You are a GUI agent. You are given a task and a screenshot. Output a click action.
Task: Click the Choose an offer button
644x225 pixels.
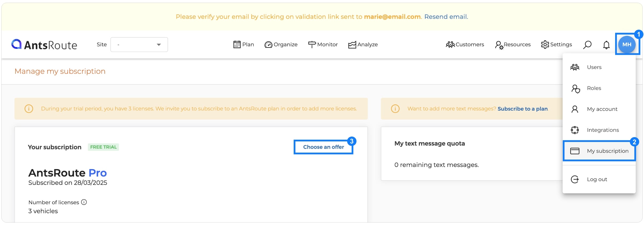point(323,147)
